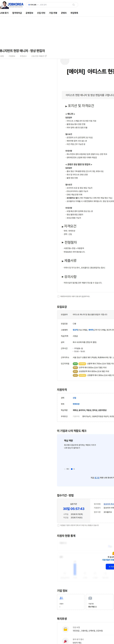
Task: Click the 중소기업 (-) company type value
Action: tap(92, 607)
